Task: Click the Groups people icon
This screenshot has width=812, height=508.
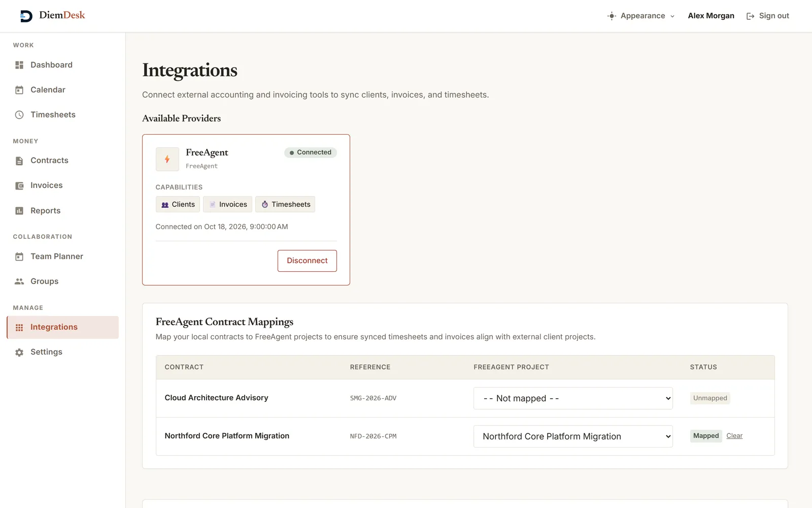Action: click(x=19, y=281)
